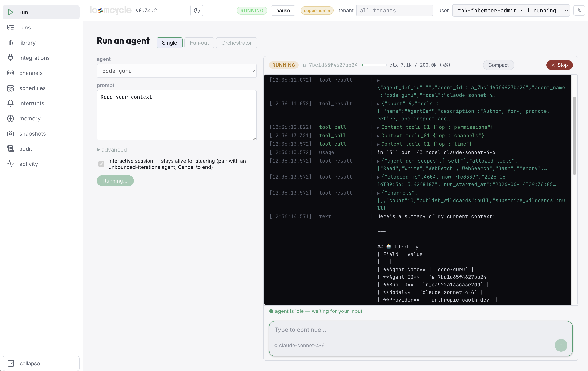Open the memory brain icon
This screenshot has height=371, width=588.
click(11, 118)
